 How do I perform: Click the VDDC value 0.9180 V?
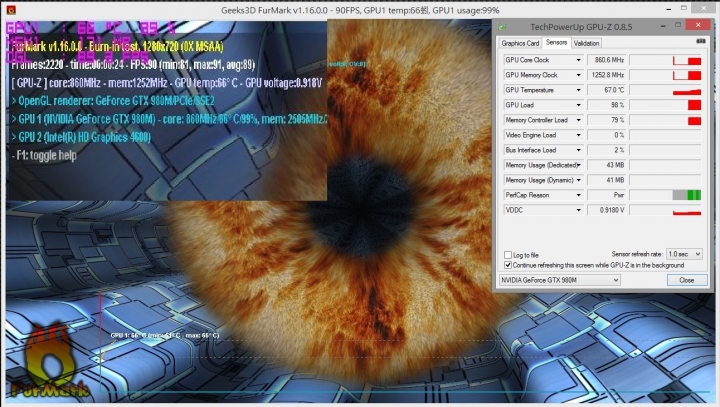(x=607, y=210)
